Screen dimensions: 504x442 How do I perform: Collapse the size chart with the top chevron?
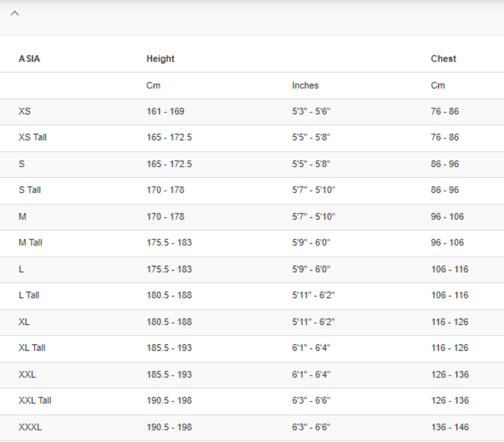tap(15, 13)
